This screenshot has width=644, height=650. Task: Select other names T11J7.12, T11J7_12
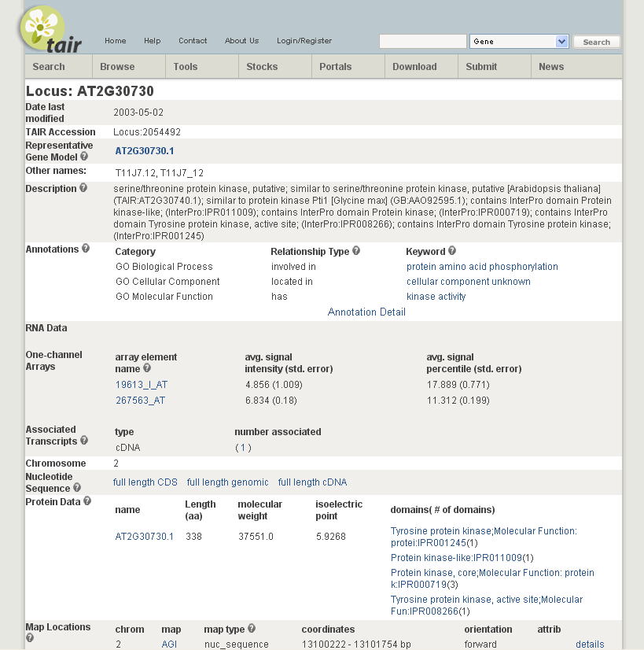click(x=159, y=173)
